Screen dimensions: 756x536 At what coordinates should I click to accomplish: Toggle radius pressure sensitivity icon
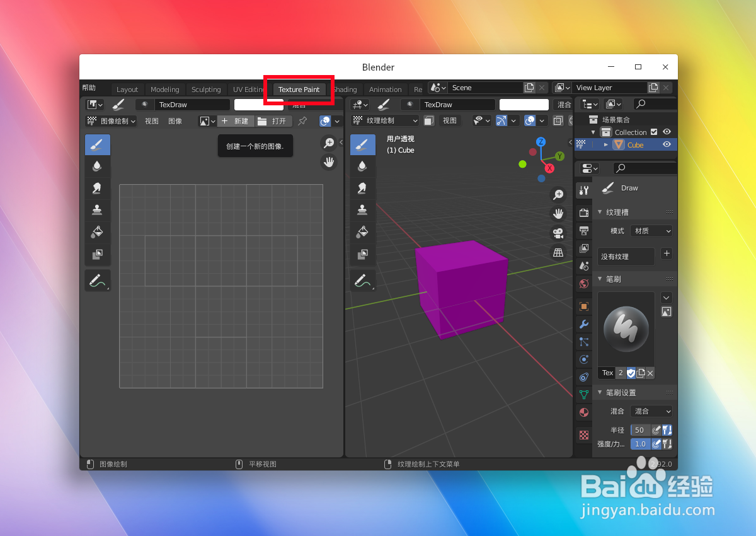tap(656, 430)
